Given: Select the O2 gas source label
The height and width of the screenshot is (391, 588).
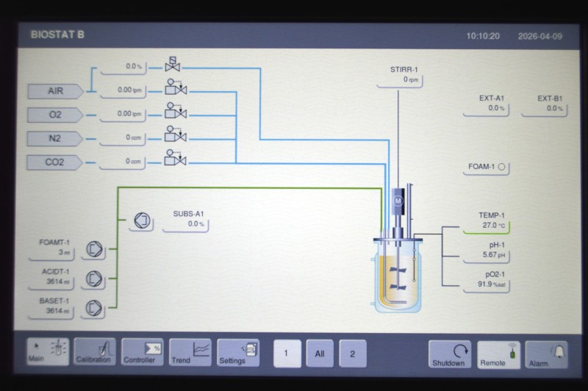Looking at the screenshot, I should click(54, 115).
